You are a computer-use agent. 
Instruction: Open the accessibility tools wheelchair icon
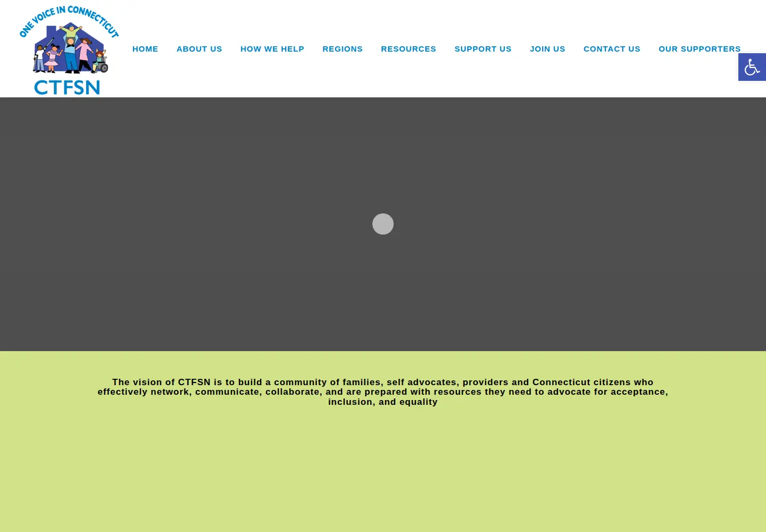pos(752,67)
